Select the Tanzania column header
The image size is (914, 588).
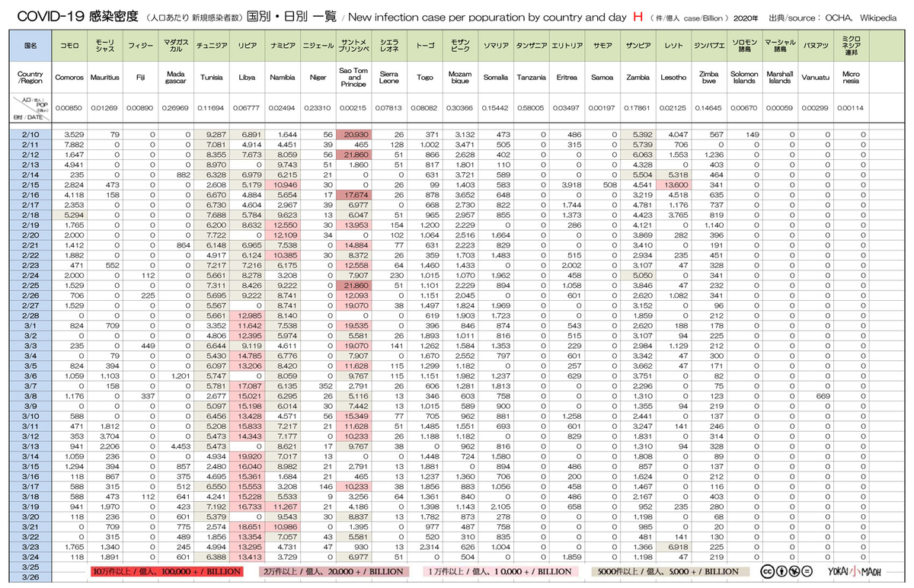[x=531, y=78]
